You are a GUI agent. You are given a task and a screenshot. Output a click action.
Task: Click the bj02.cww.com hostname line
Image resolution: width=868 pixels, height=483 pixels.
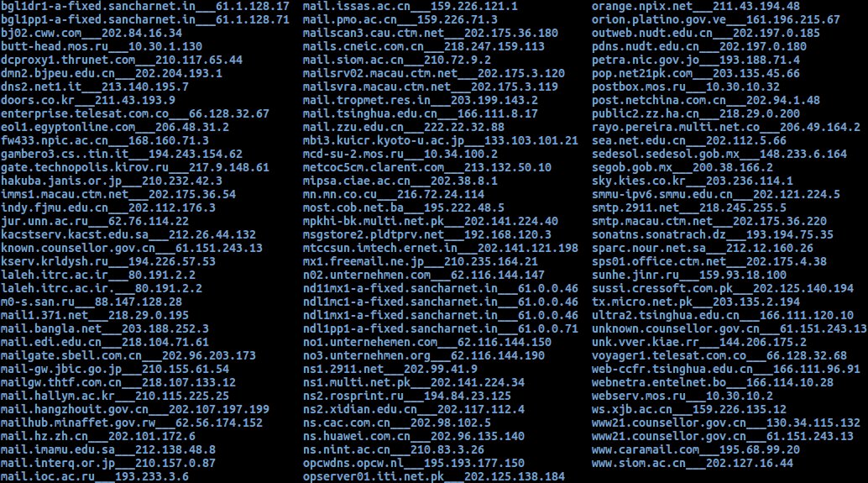pos(92,34)
